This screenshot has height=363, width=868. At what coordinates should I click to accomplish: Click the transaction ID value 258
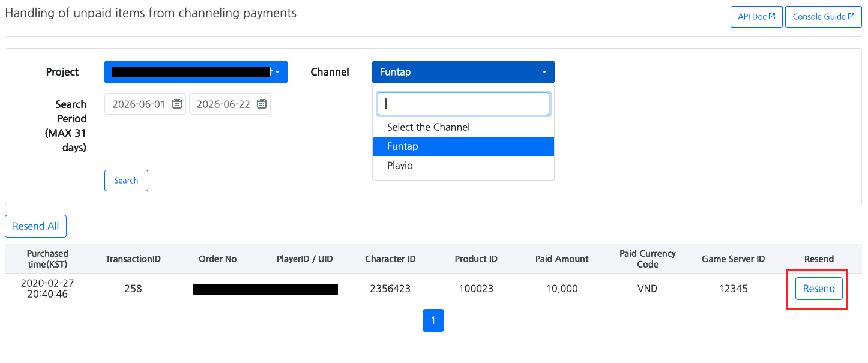133,289
